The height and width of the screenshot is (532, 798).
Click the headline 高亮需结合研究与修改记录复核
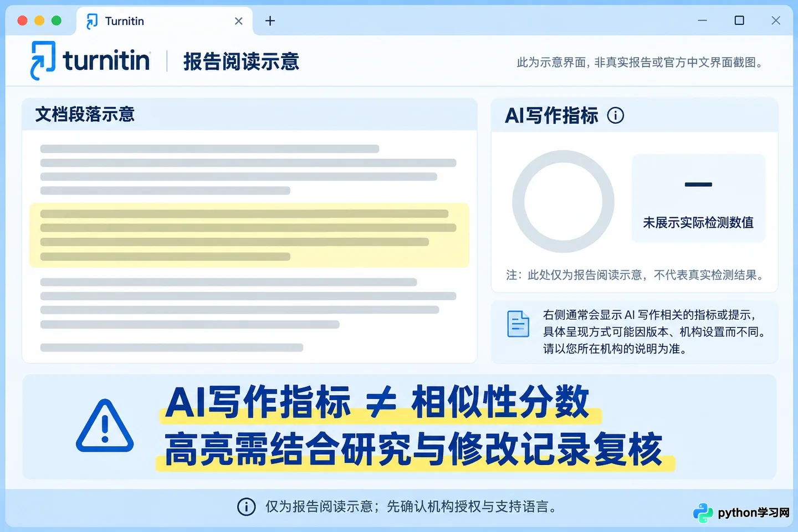[x=413, y=449]
